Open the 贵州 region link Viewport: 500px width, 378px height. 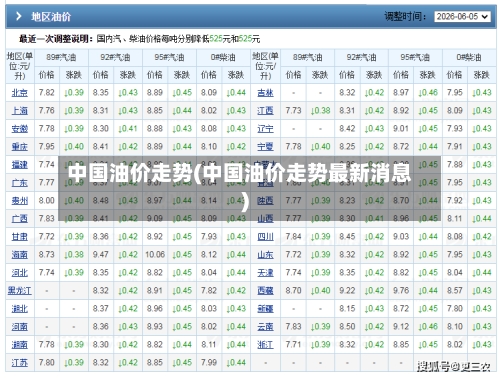(x=20, y=201)
